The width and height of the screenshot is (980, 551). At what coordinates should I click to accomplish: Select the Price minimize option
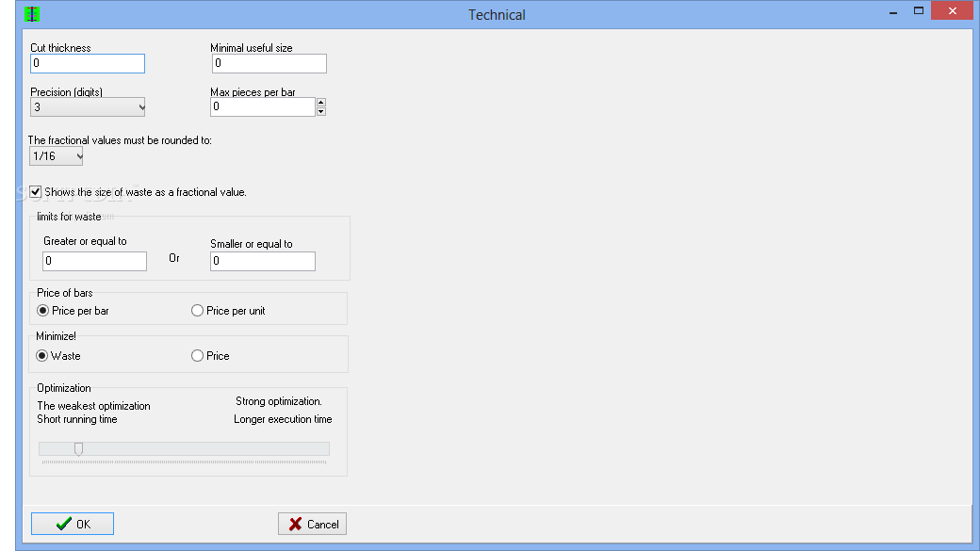pos(197,355)
